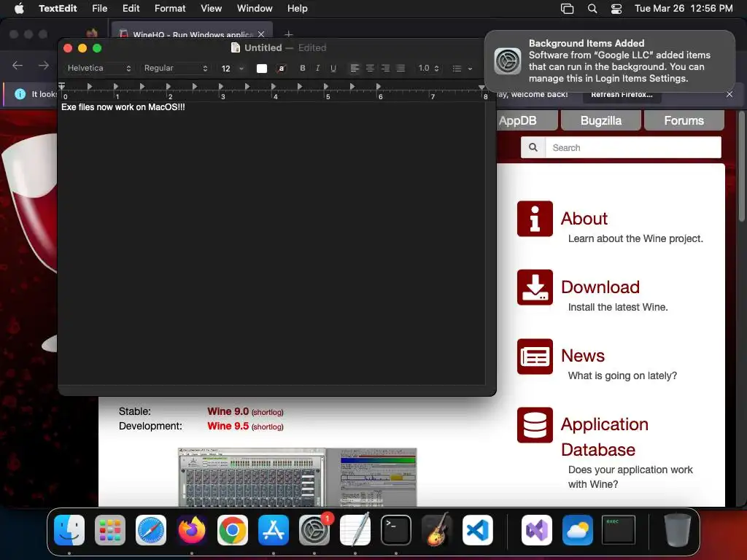
Task: Open the Regular typeface style dropdown
Action: point(176,68)
